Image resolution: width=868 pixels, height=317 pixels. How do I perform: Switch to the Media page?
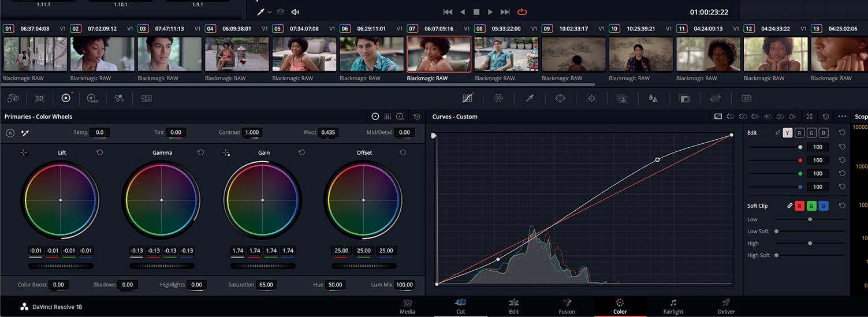pos(407,306)
